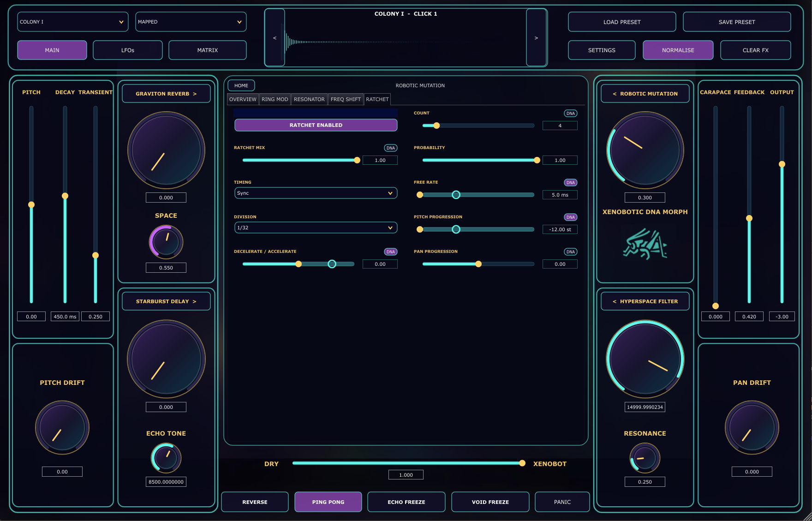Open the Robotic Mutation panel header
The image size is (812, 521).
click(x=645, y=94)
